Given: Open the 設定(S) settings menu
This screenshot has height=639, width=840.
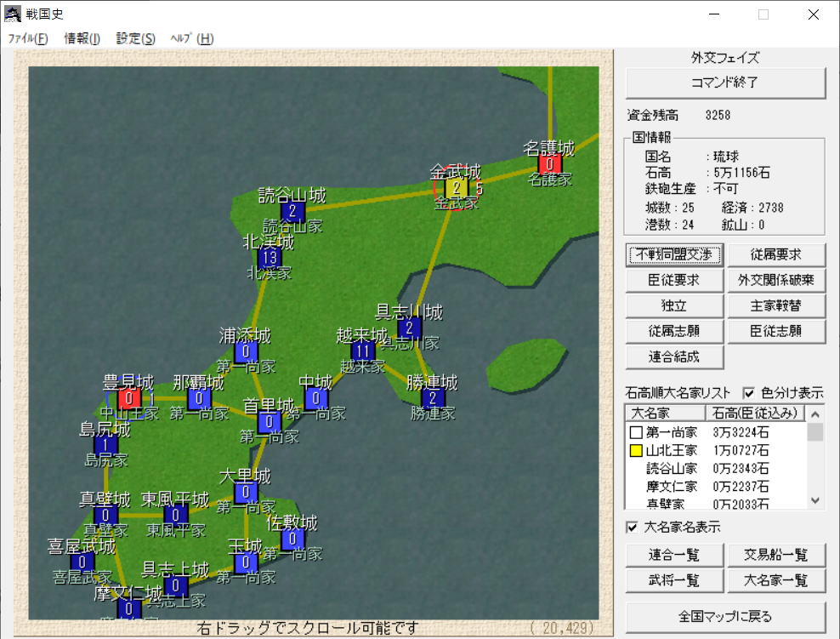Looking at the screenshot, I should [x=136, y=38].
